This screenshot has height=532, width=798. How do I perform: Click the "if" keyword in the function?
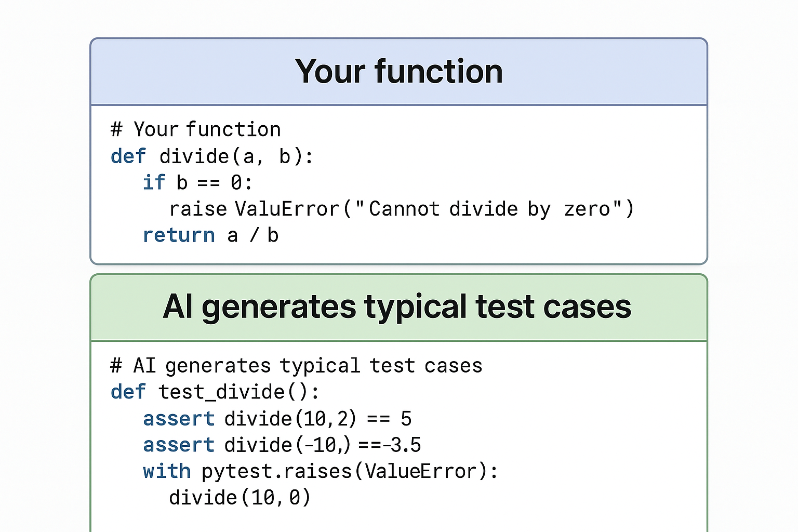pos(154,183)
